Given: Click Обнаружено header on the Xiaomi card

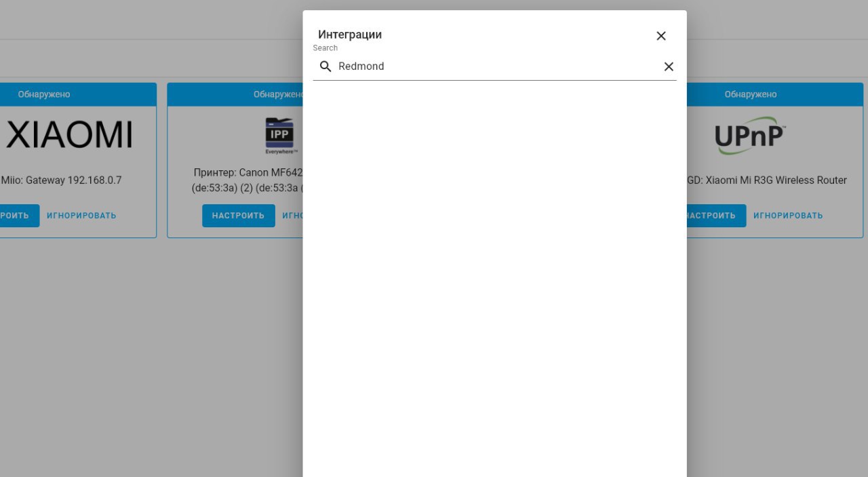Looking at the screenshot, I should click(44, 94).
